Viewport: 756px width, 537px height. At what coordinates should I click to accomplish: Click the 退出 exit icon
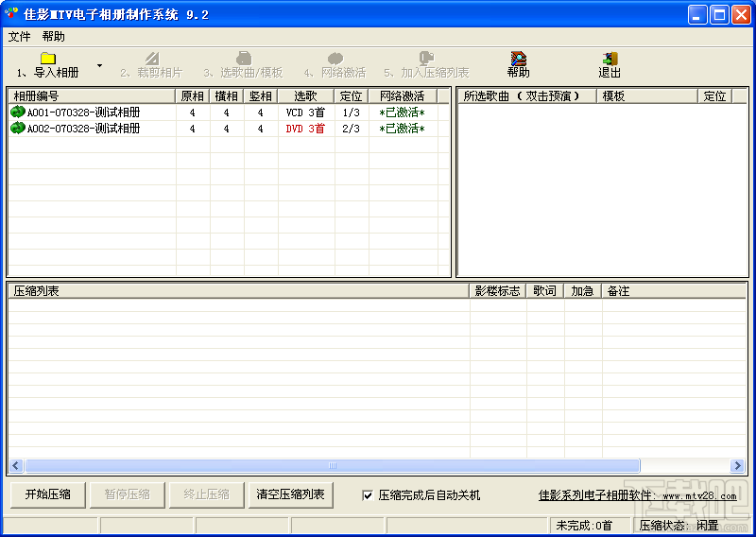tap(610, 59)
